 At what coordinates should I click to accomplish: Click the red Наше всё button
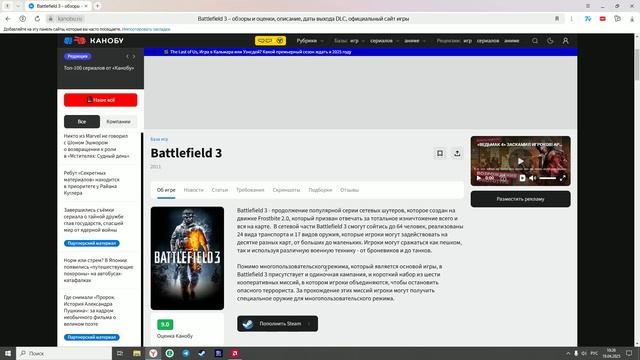pos(100,100)
